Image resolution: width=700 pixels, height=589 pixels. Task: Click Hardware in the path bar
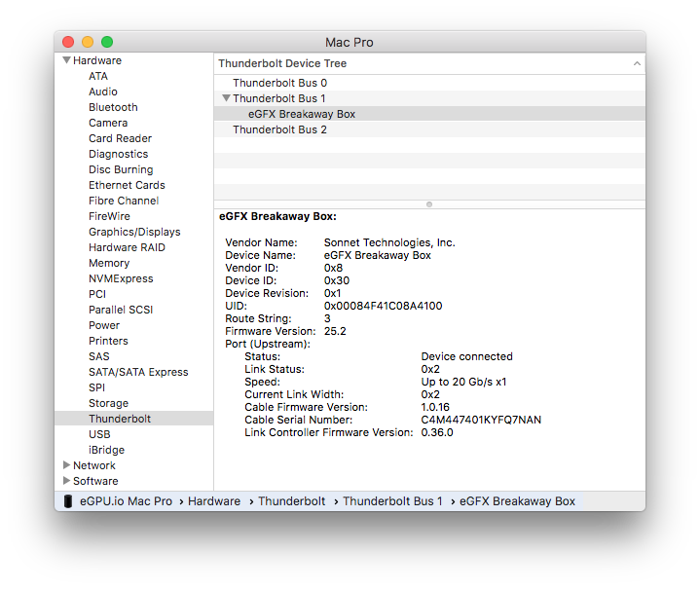pyautogui.click(x=214, y=501)
